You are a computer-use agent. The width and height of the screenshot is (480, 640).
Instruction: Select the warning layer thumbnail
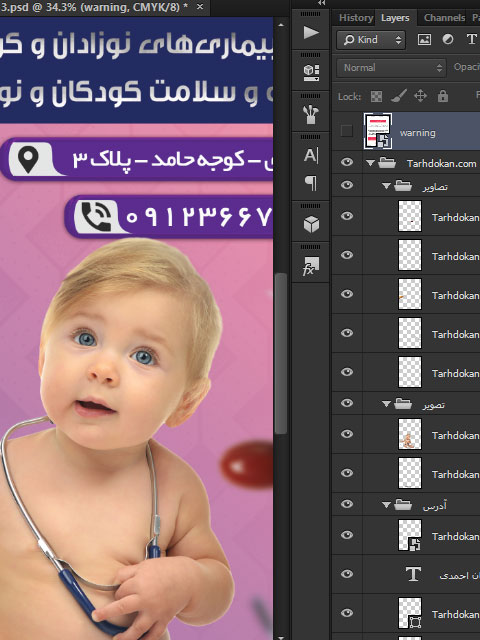tap(378, 131)
